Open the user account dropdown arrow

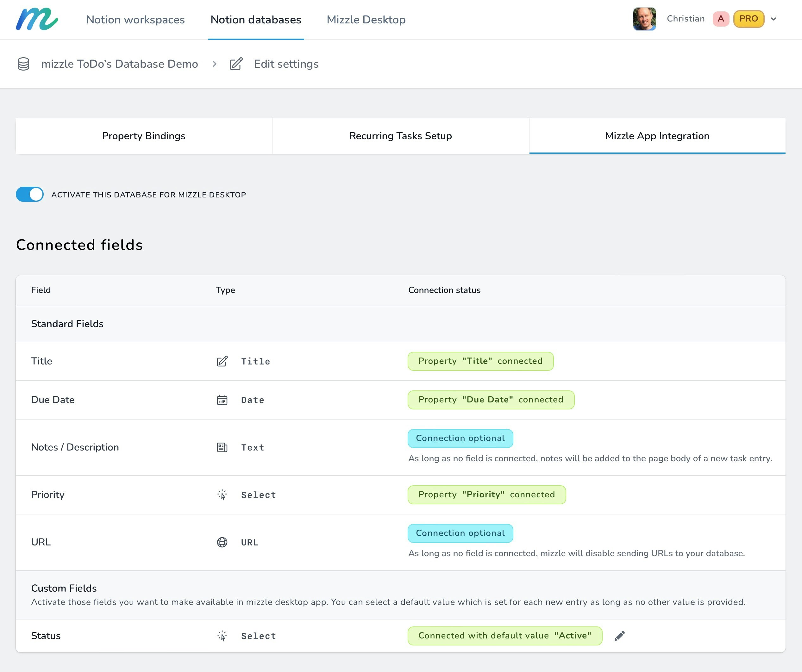774,19
